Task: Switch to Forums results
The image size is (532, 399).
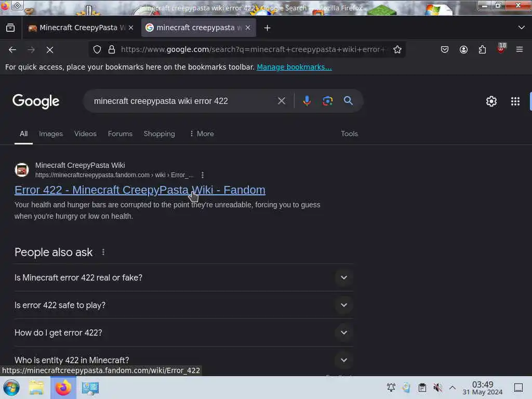Action: click(x=120, y=134)
